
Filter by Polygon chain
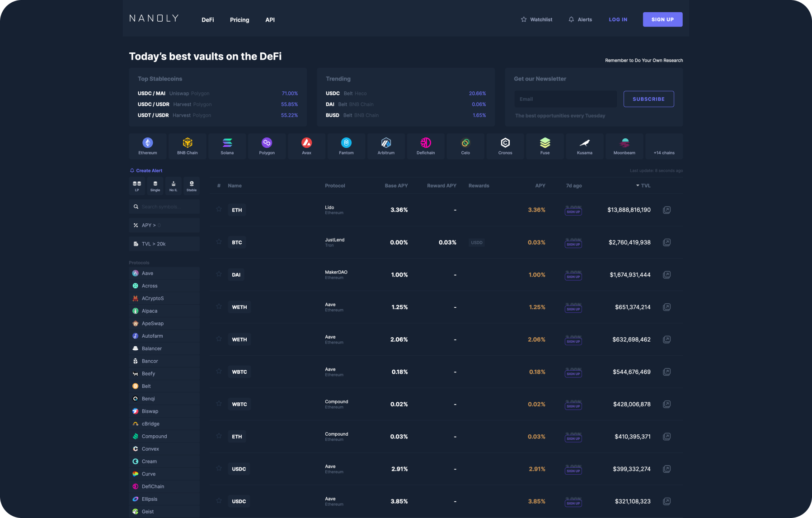tap(267, 146)
